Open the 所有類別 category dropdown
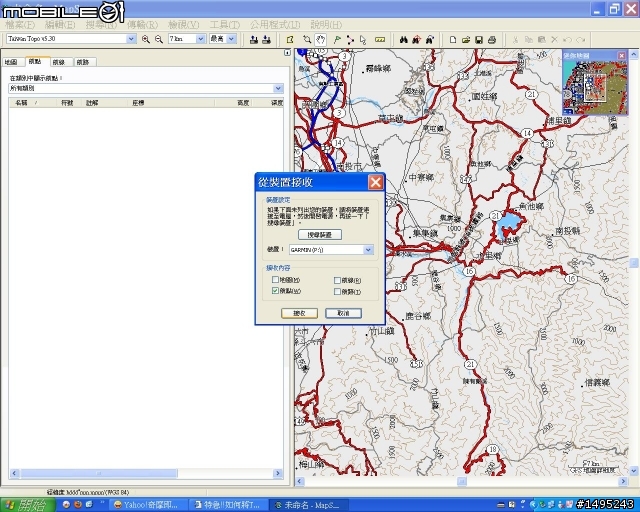Viewport: 640px width, 512px height. click(x=278, y=88)
